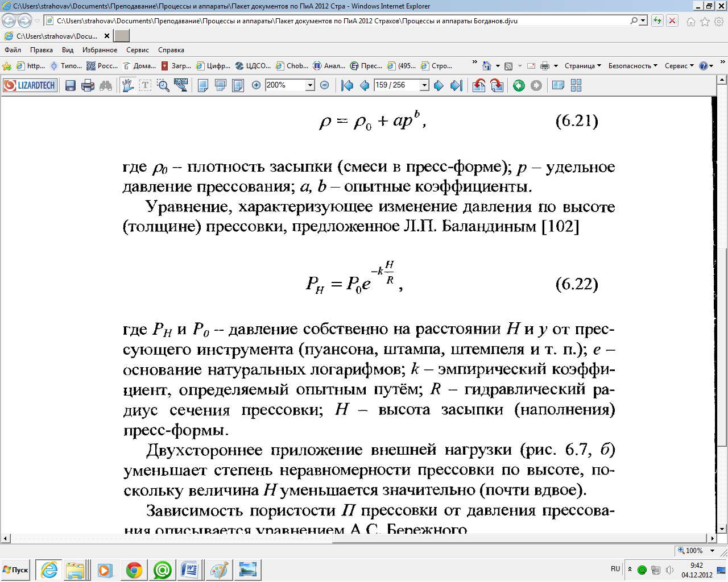The image size is (728, 582).
Task: Select the magnifier zoom tool
Action: point(163,85)
